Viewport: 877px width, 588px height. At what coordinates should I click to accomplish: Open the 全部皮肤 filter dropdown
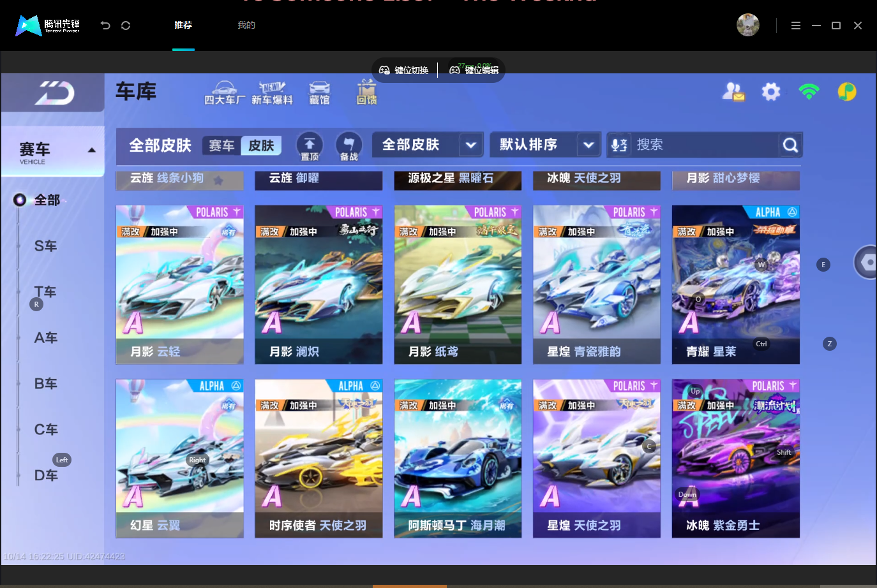pyautogui.click(x=427, y=145)
